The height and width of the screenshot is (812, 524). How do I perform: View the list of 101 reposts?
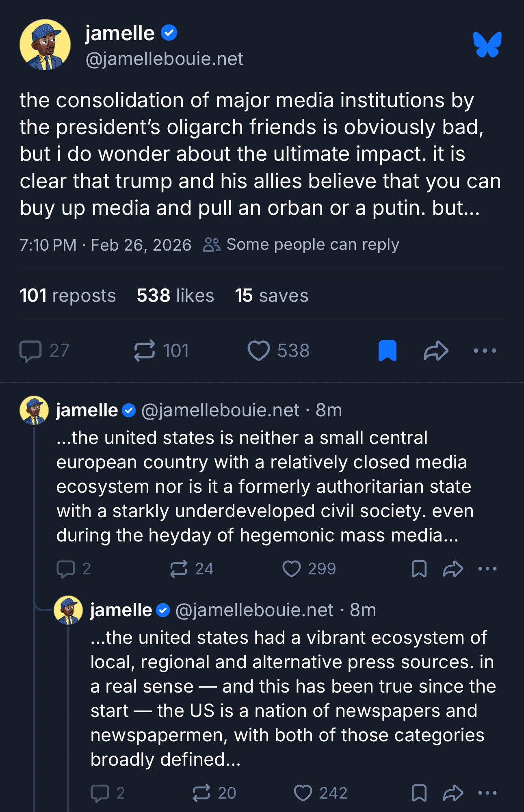point(68,296)
